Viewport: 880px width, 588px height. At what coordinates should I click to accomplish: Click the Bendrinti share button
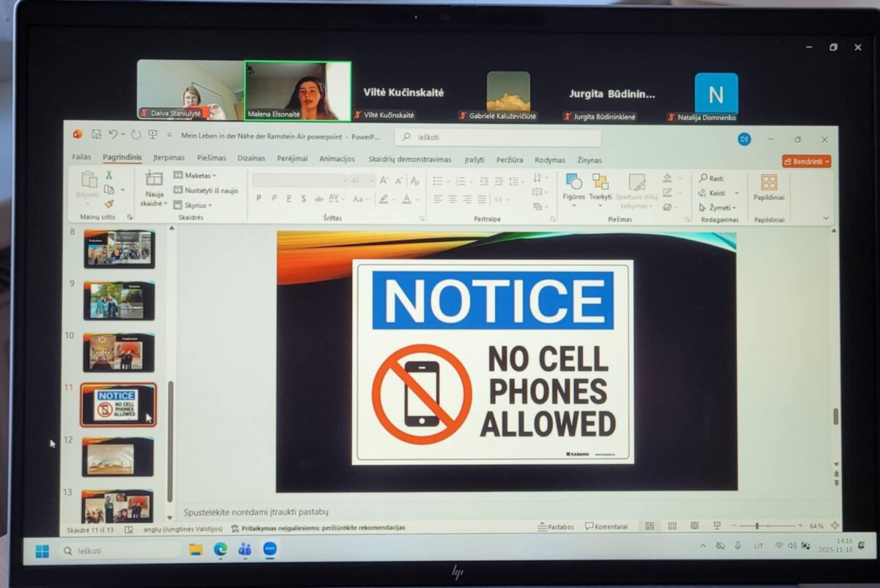tap(806, 161)
